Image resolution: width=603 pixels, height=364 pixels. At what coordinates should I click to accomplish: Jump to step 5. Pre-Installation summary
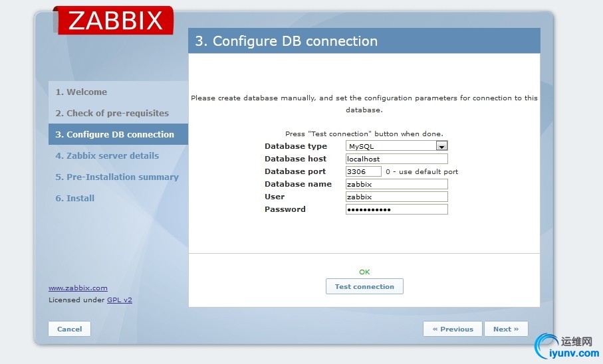click(117, 177)
